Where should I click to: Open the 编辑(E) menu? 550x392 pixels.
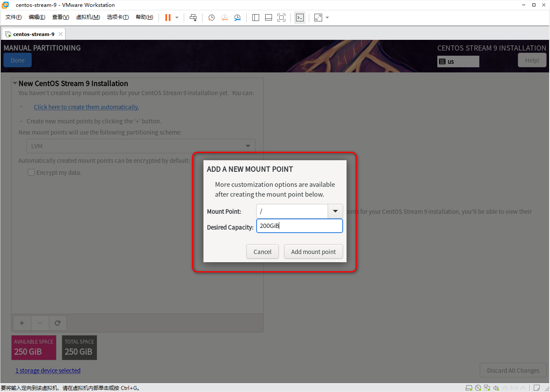(37, 17)
